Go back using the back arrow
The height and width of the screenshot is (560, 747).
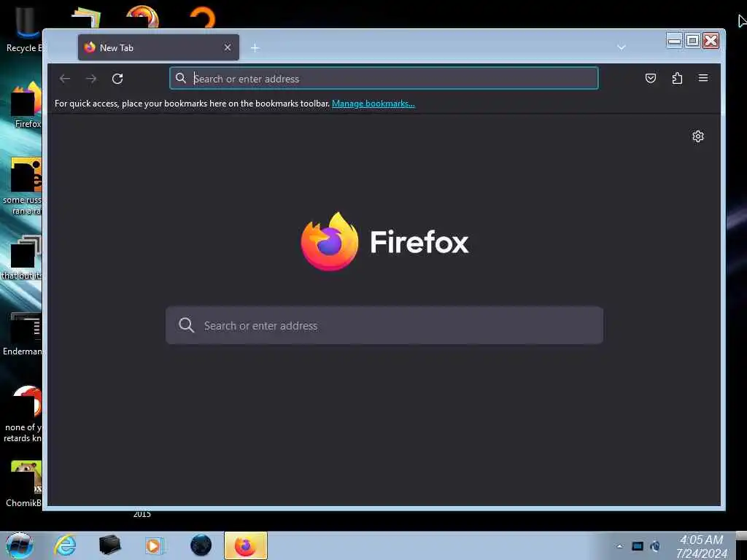point(65,79)
